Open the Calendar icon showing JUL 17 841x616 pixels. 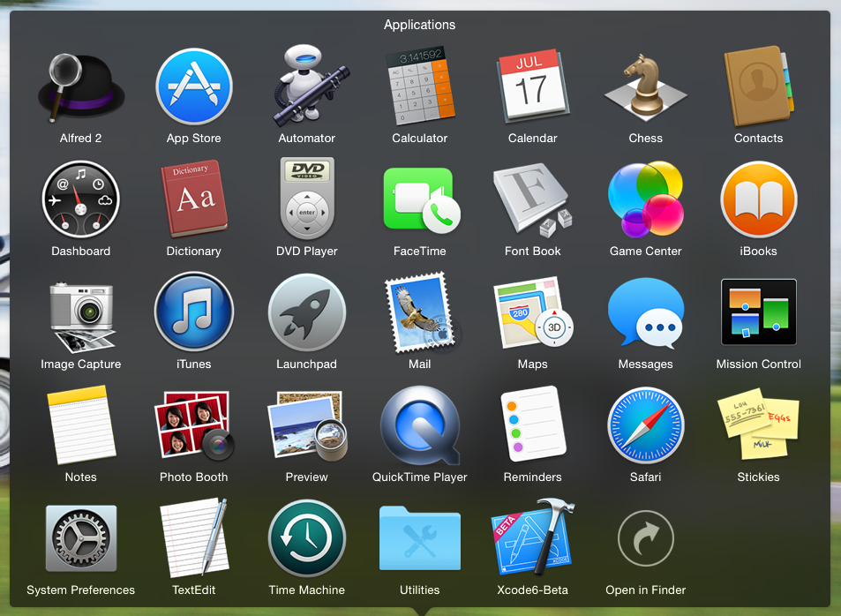[533, 86]
